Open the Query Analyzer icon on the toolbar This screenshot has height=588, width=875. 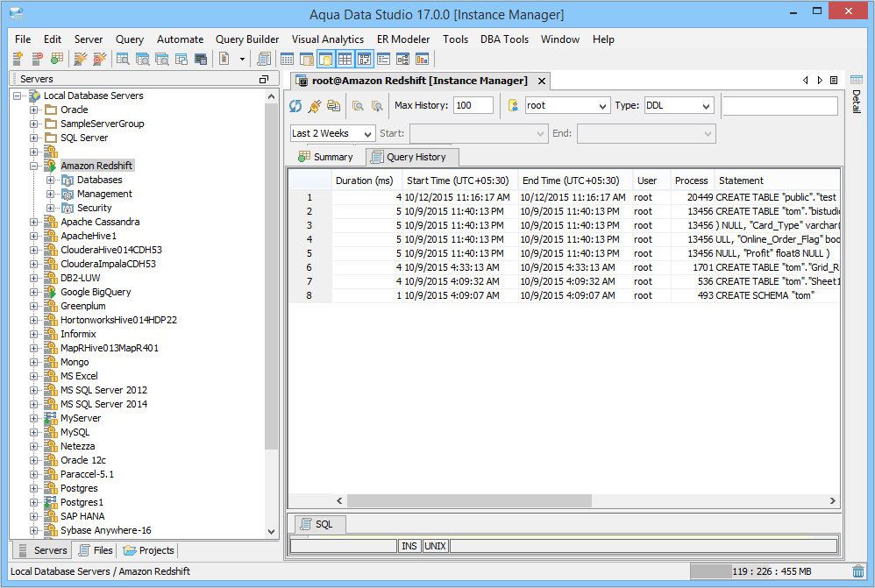(264, 59)
